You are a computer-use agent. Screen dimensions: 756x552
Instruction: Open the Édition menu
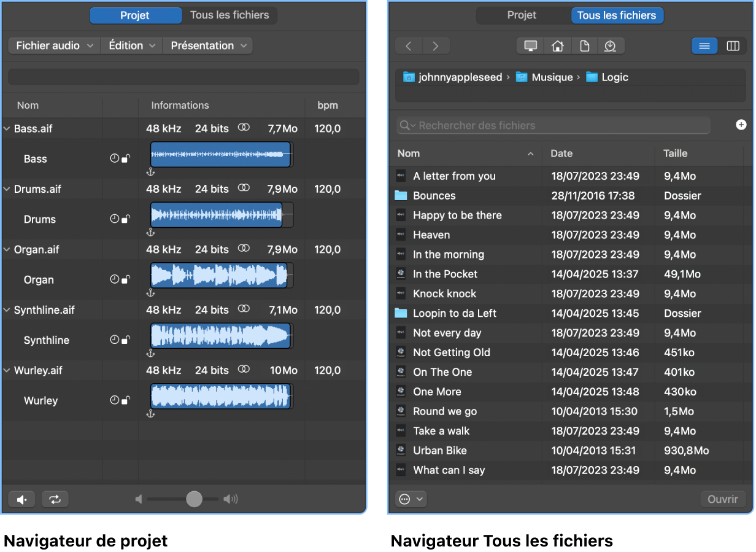(x=131, y=45)
